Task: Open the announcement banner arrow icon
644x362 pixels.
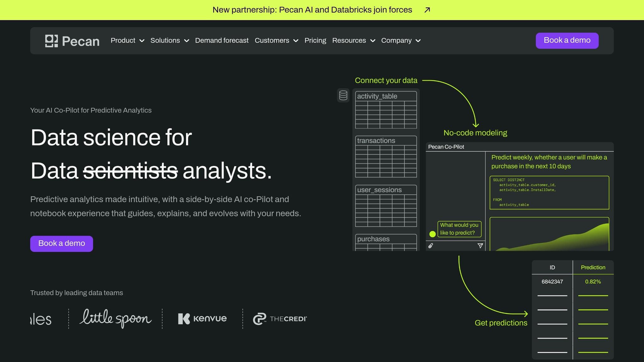Action: click(427, 10)
